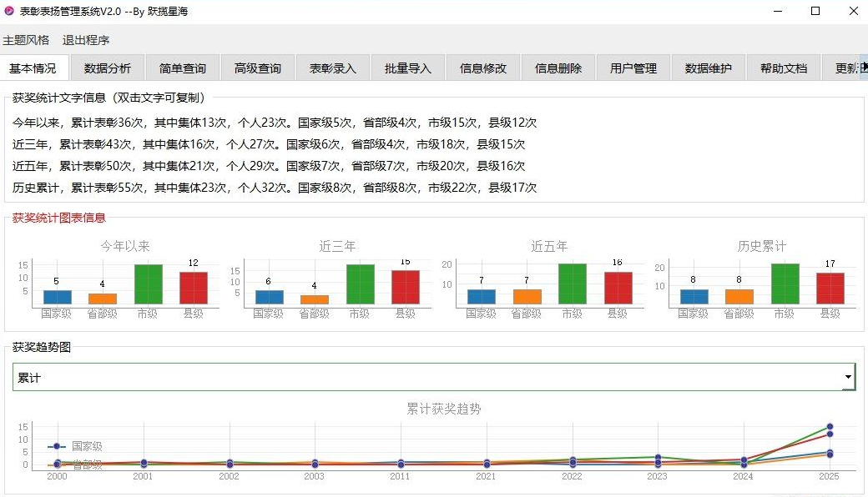868x497 pixels.
Task: Click the 2000 x-axis label in trend chart
Action: (x=57, y=476)
